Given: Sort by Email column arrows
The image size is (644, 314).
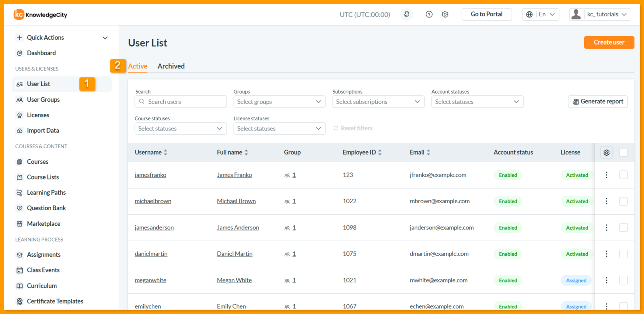Looking at the screenshot, I should pos(428,152).
